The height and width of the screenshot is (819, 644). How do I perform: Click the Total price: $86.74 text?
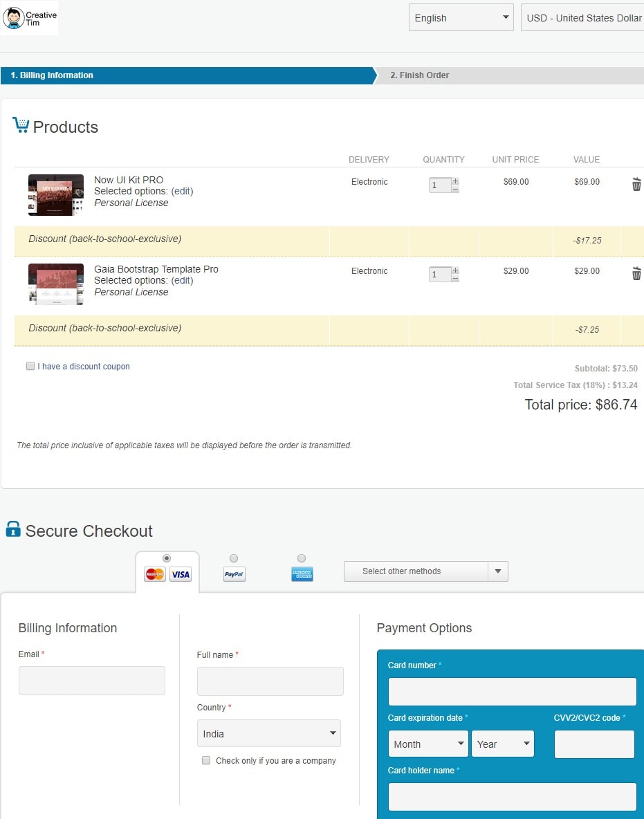581,405
